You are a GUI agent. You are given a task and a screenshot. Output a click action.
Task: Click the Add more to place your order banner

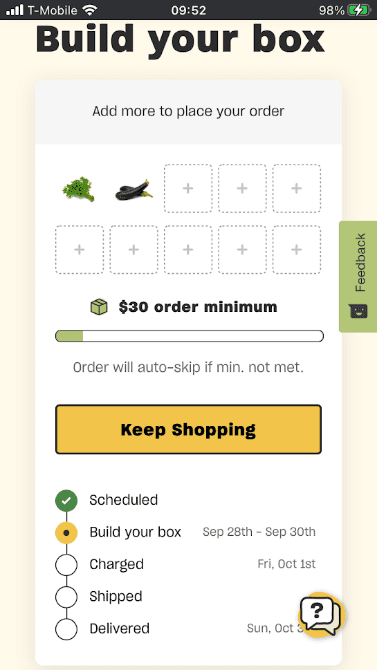188,112
